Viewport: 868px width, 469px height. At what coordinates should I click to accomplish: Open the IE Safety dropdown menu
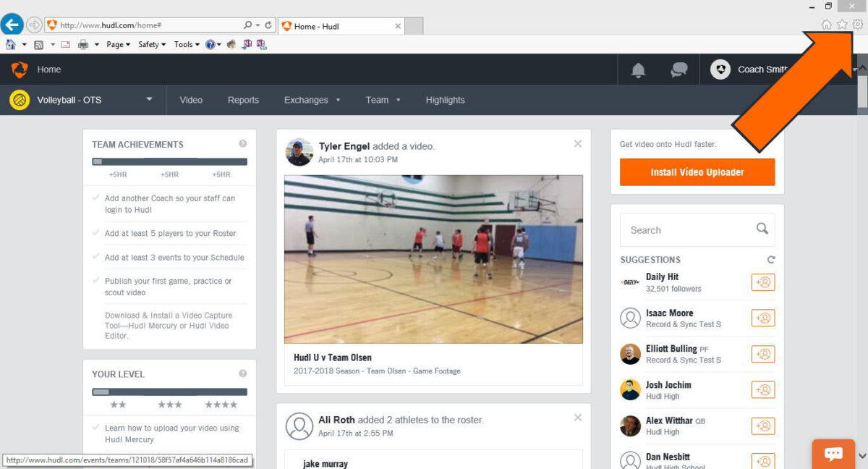(x=152, y=45)
